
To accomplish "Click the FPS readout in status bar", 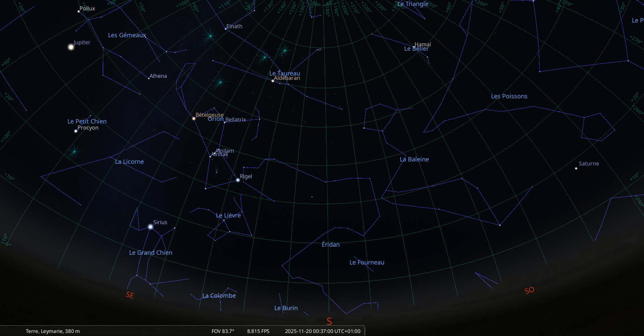I will (258, 331).
